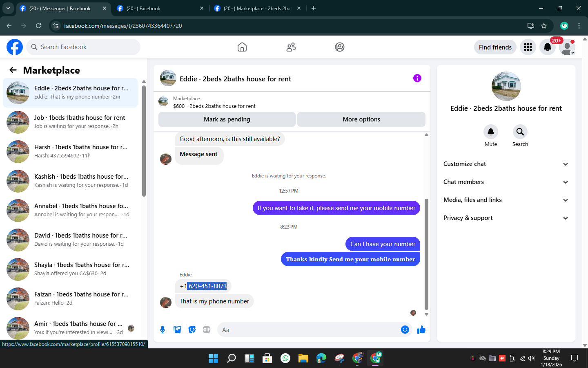This screenshot has width=588, height=368.
Task: Open the account profile avatar menu
Action: [567, 47]
